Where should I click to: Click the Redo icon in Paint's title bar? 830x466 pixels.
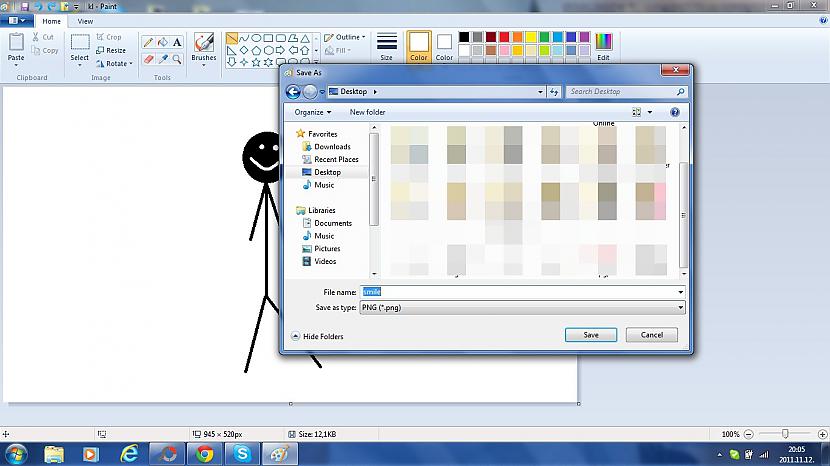[52, 7]
